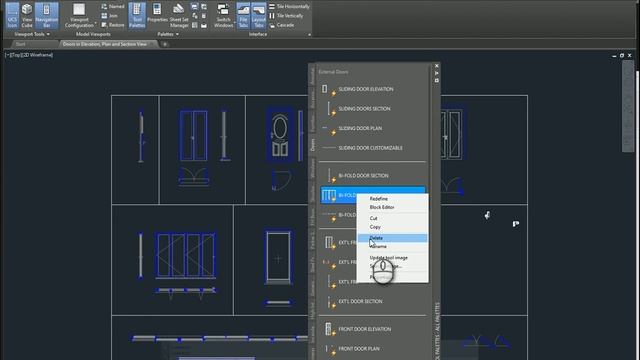640x360 pixels.
Task: Click Tile Horizontally
Action: (289, 7)
